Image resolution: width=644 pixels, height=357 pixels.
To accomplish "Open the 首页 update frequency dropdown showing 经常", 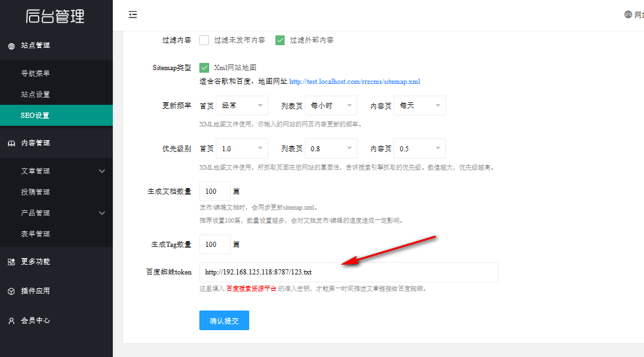I will 242,105.
